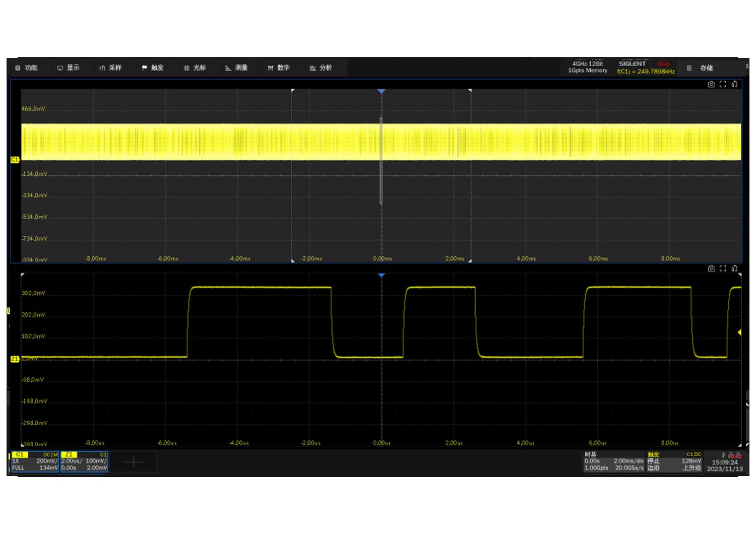Maximize the upper waveform window
The image size is (756, 534).
(x=723, y=84)
